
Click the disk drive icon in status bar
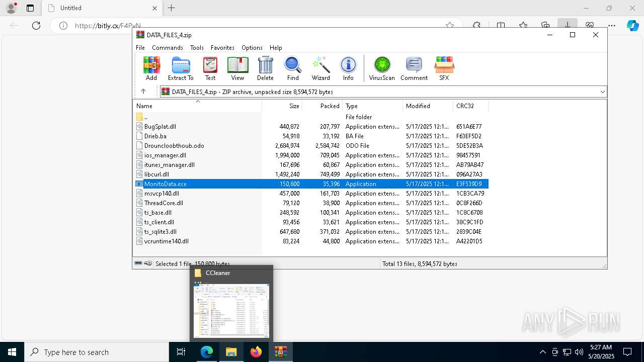(x=138, y=263)
